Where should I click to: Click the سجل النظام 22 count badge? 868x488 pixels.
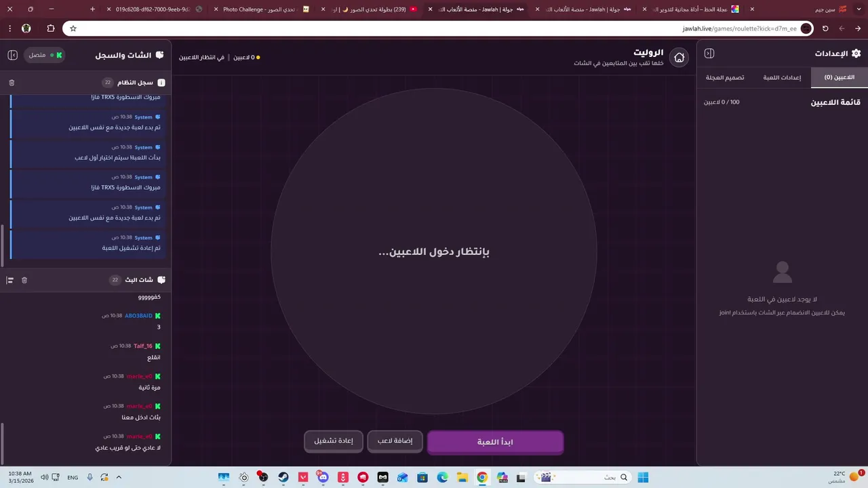click(x=107, y=83)
